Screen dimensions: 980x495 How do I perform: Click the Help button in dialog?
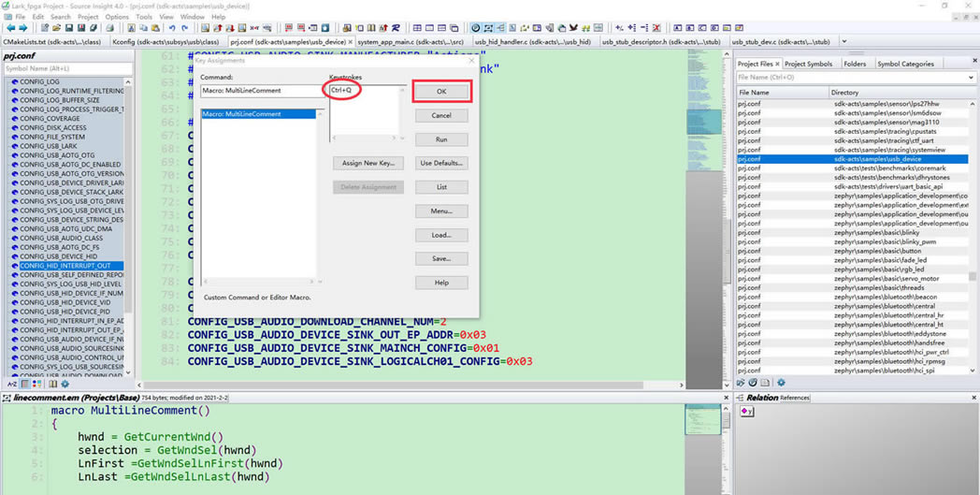tap(441, 283)
